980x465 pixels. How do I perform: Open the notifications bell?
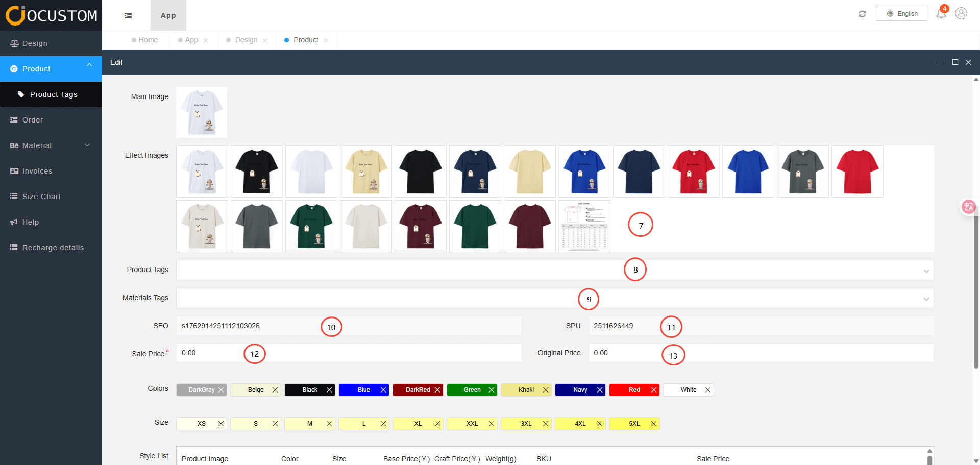[941, 14]
